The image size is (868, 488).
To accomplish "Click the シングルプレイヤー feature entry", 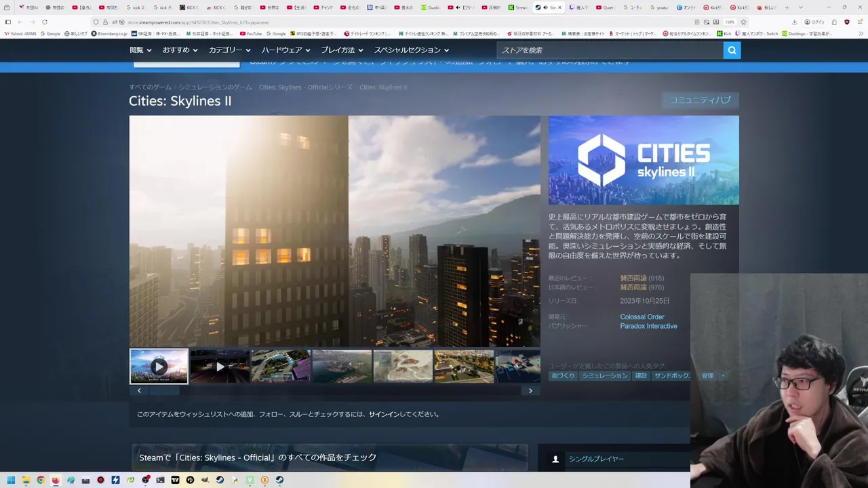I will [614, 459].
